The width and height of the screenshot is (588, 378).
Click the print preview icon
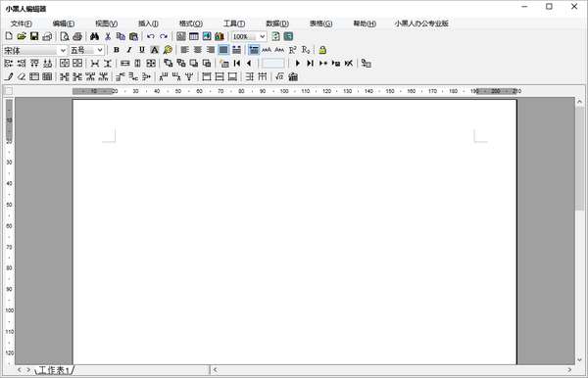click(x=65, y=36)
